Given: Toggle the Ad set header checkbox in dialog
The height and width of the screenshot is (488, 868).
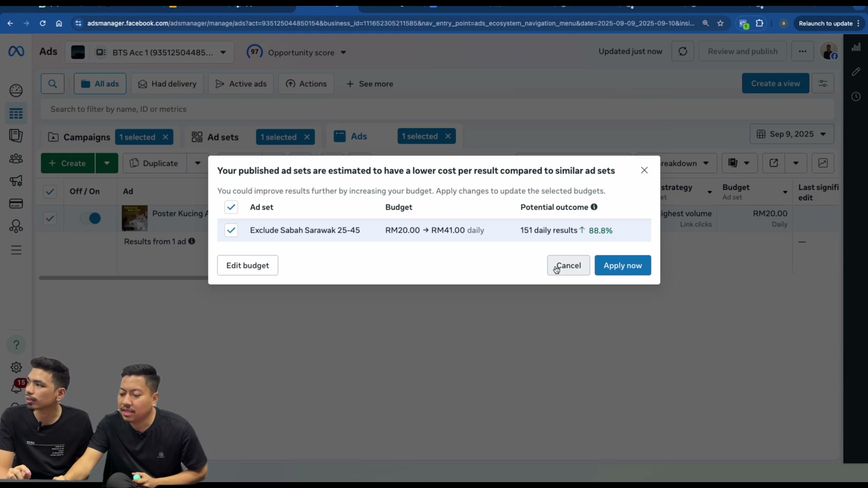Looking at the screenshot, I should [x=231, y=207].
